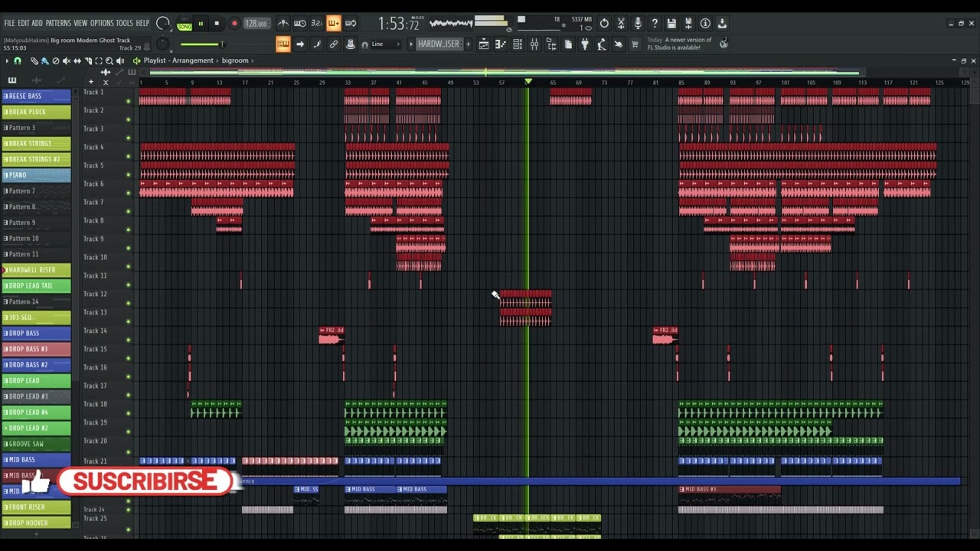This screenshot has height=551, width=980.
Task: Select the Draw pencil tool in playlist
Action: (34, 60)
